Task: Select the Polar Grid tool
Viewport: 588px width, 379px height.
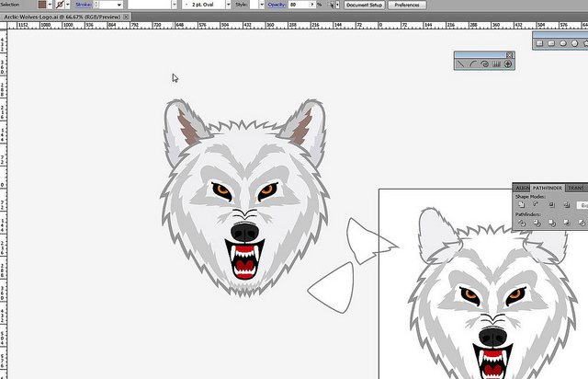Action: point(508,63)
